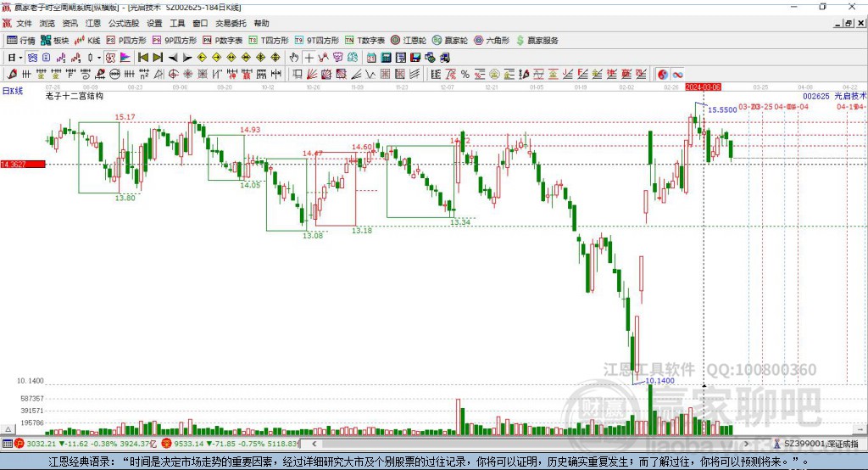Image resolution: width=868 pixels, height=470 pixels.
Task: Click the Gann fan lines icon
Action: 311,75
